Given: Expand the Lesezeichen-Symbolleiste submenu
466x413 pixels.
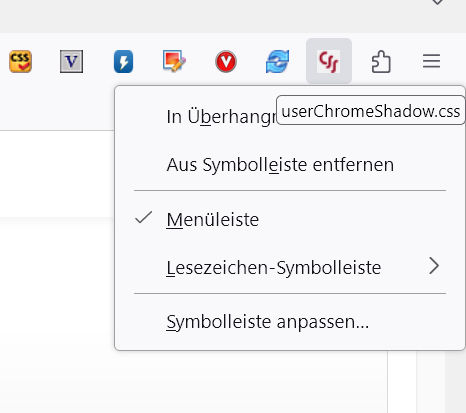Looking at the screenshot, I should [290, 267].
